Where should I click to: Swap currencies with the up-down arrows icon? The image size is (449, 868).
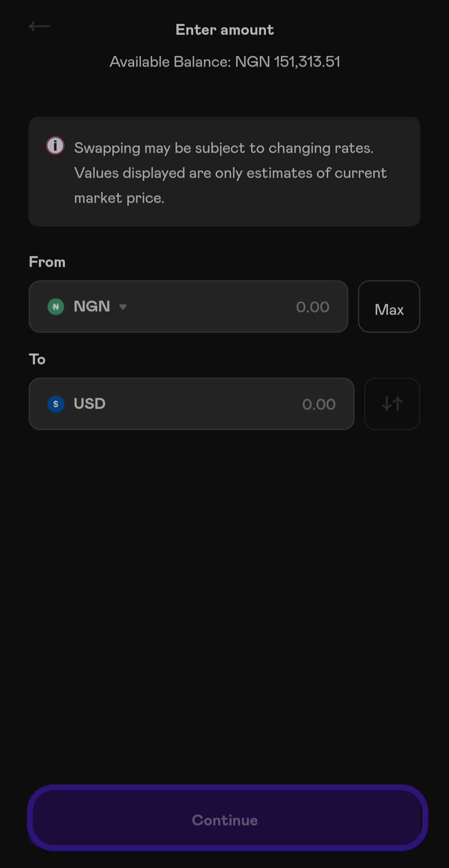[x=392, y=404]
